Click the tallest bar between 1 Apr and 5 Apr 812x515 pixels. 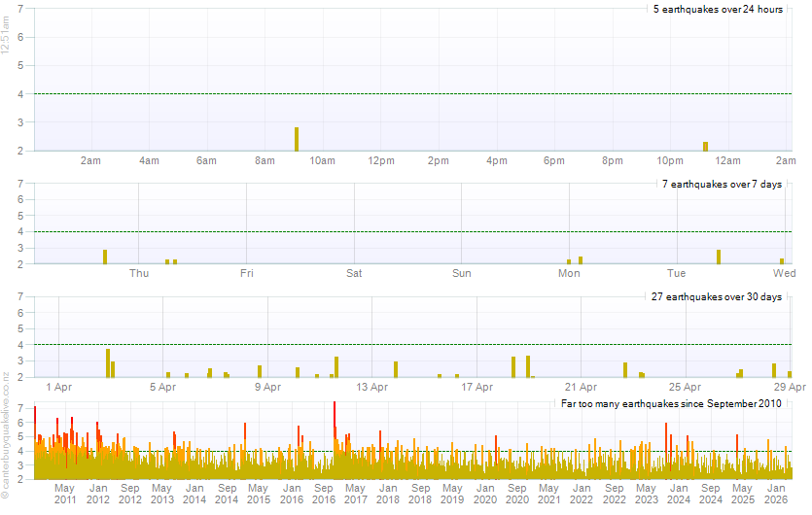[108, 362]
